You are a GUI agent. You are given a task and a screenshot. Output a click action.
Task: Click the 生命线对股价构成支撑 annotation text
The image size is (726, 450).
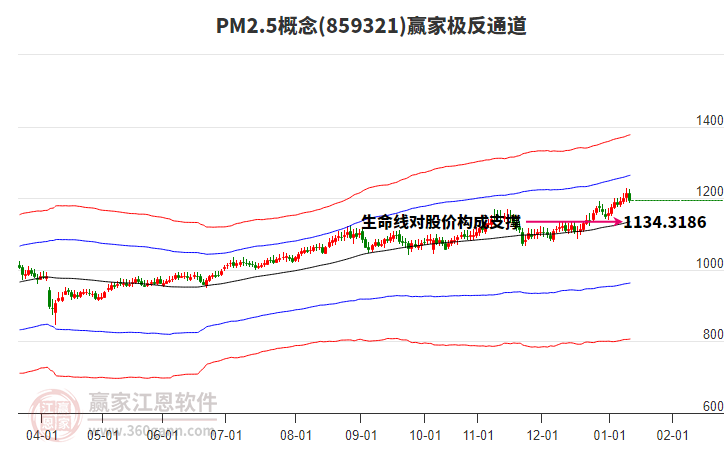[441, 222]
